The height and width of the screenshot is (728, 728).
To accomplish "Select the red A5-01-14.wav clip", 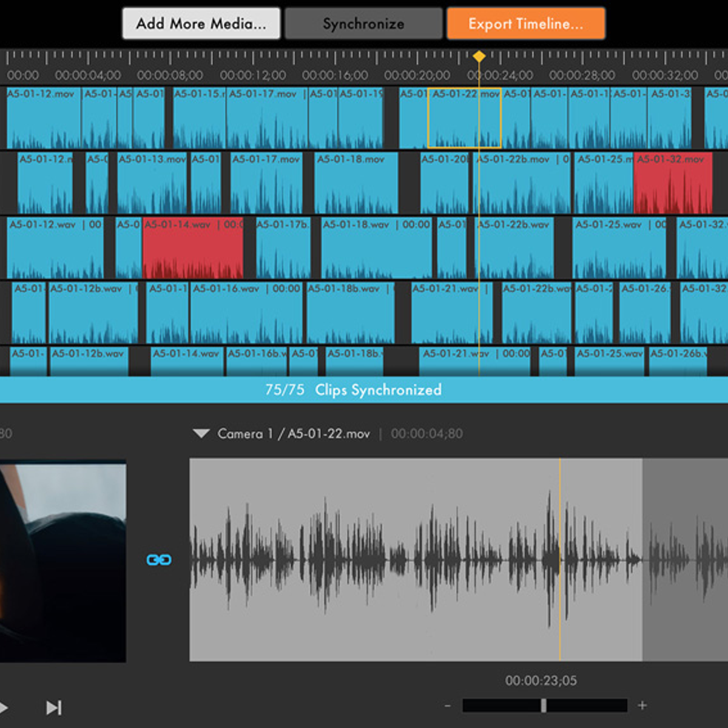I will (x=192, y=248).
